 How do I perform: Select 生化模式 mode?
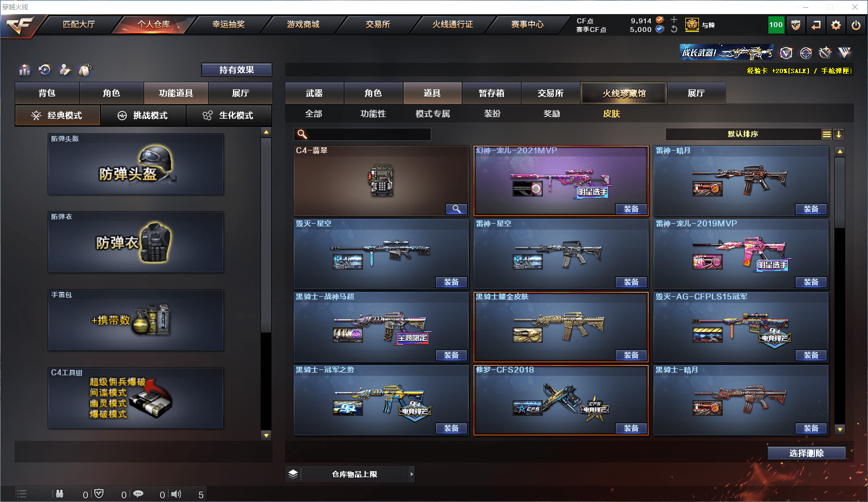[229, 115]
